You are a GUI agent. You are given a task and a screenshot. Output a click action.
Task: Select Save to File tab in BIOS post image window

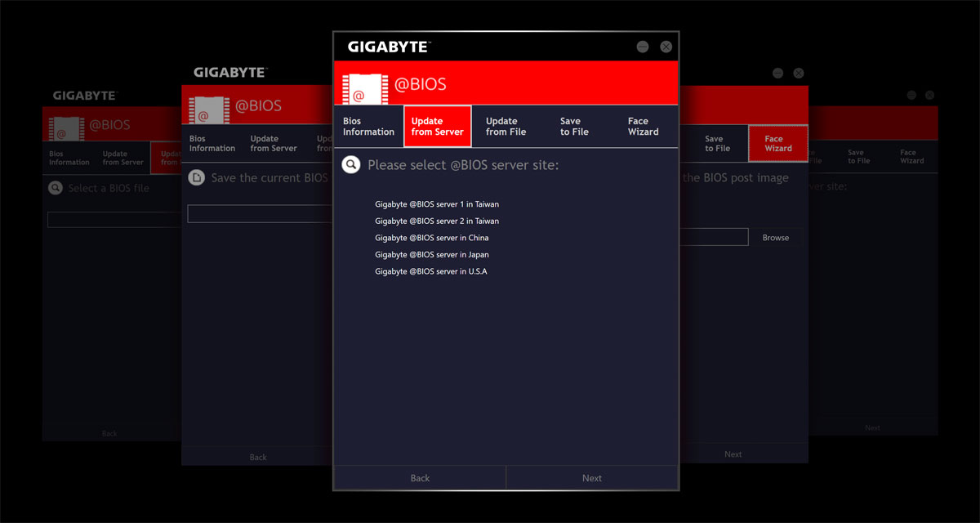coord(717,143)
